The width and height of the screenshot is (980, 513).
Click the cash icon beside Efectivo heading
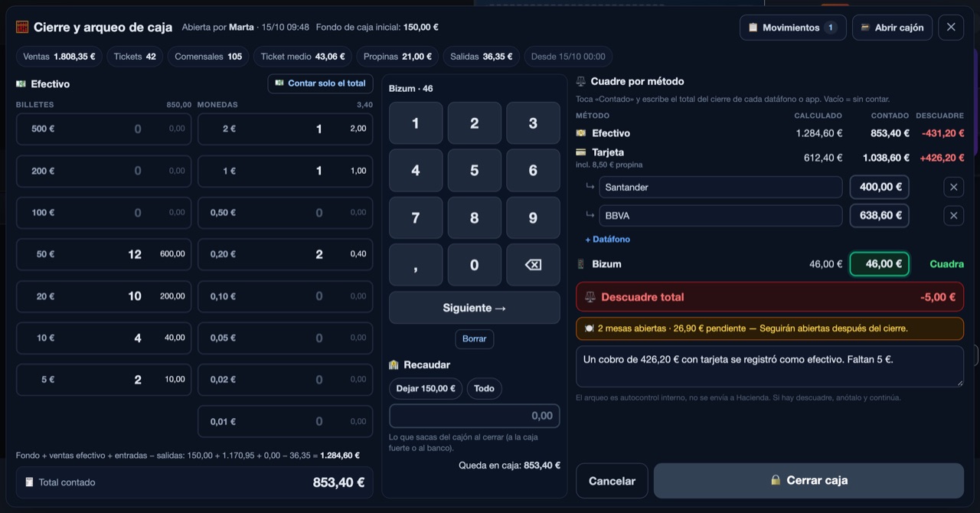[x=21, y=83]
